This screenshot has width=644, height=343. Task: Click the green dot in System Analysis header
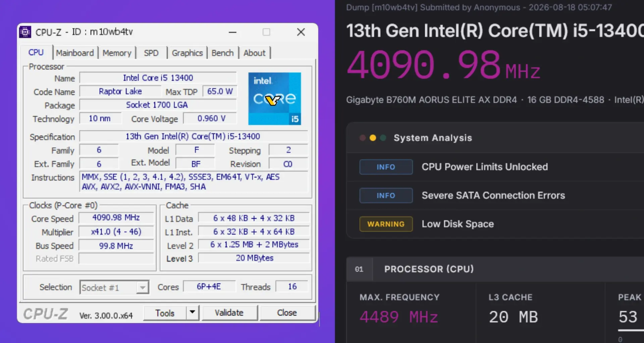pos(383,138)
